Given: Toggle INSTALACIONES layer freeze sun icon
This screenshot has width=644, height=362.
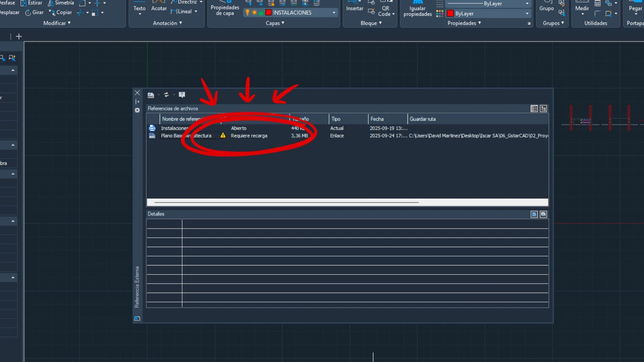Looking at the screenshot, I should coord(254,12).
